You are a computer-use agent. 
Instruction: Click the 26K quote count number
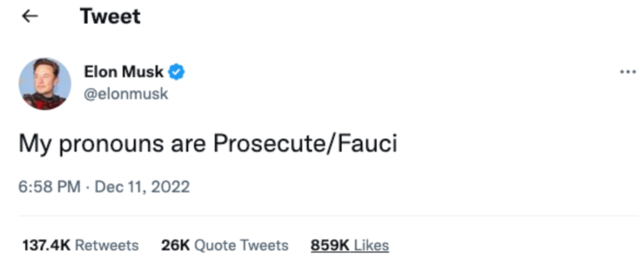pyautogui.click(x=175, y=246)
